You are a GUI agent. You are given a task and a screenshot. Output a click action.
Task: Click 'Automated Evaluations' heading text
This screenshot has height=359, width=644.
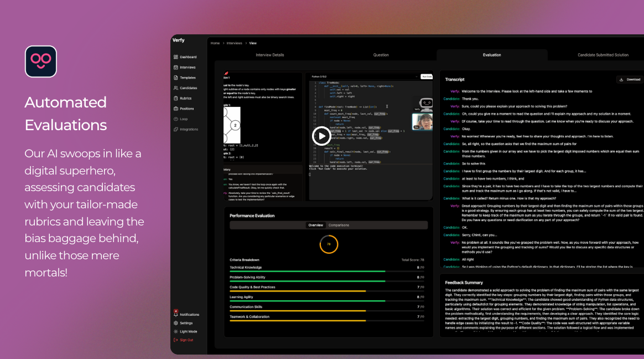tap(66, 114)
